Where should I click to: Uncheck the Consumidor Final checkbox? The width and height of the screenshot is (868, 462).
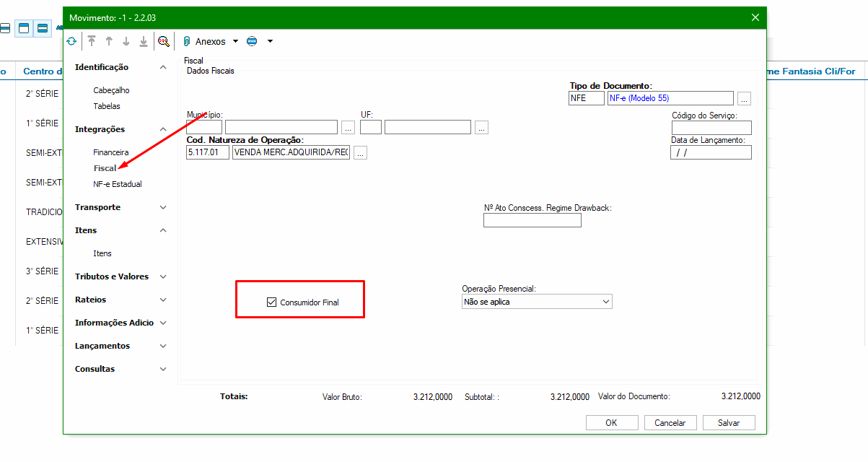coord(272,302)
